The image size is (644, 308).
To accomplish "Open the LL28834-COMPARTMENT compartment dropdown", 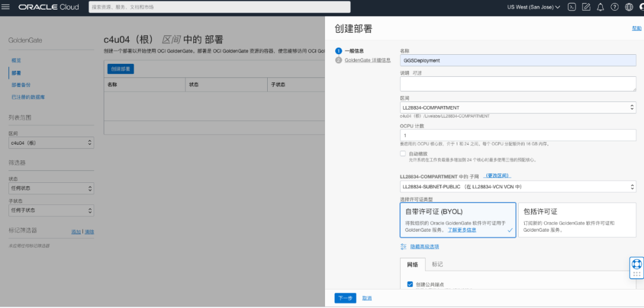I will pyautogui.click(x=518, y=107).
